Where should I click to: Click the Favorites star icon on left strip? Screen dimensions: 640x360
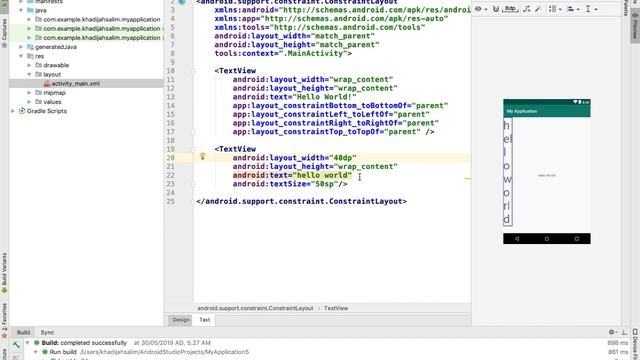coord(4,336)
